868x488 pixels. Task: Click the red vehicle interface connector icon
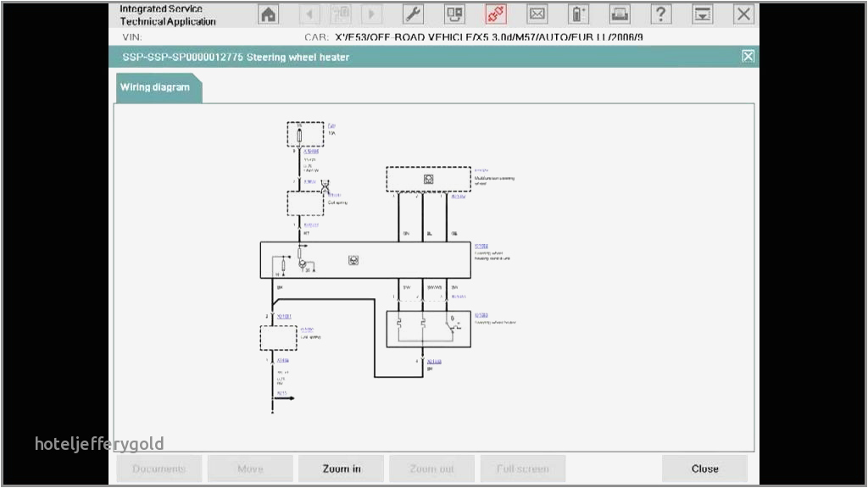coord(495,14)
